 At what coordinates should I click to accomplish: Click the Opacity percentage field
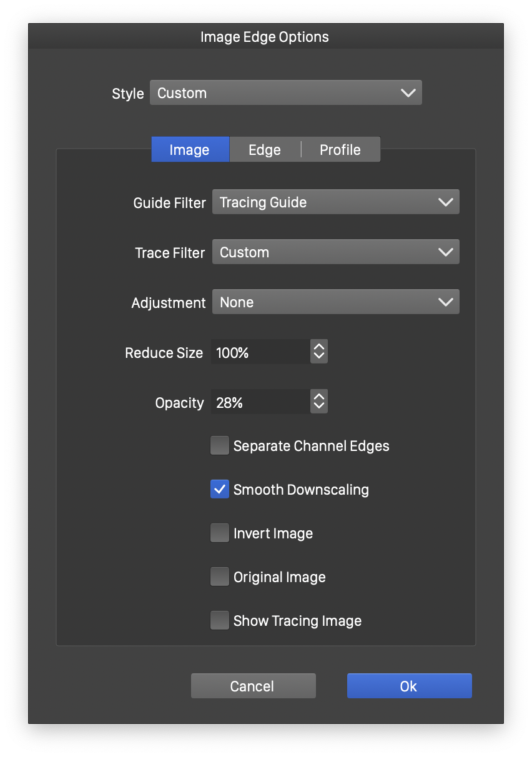click(x=260, y=402)
